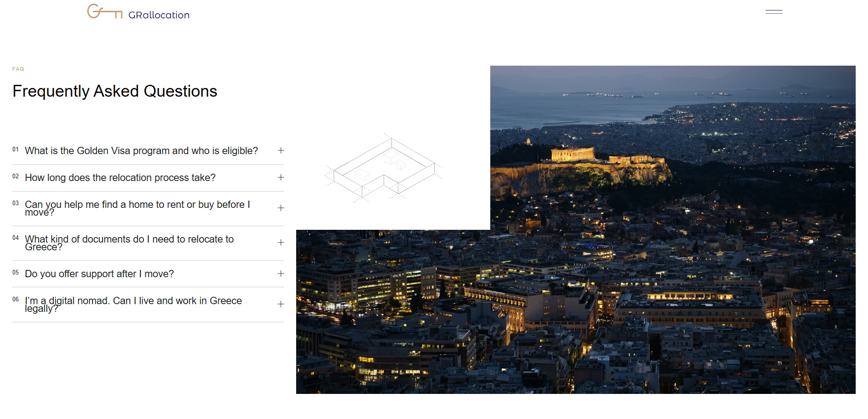Expand "What is the Golden Visa program" question
This screenshot has width=868, height=419.
pos(141,151)
